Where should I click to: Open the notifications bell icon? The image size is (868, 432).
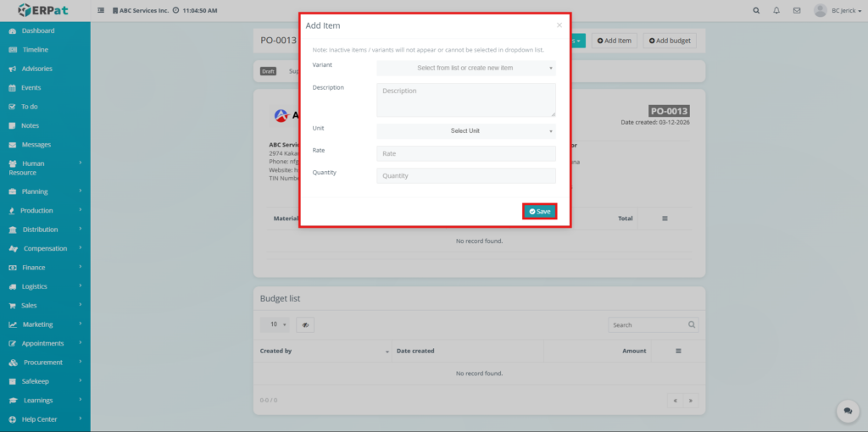click(x=776, y=10)
